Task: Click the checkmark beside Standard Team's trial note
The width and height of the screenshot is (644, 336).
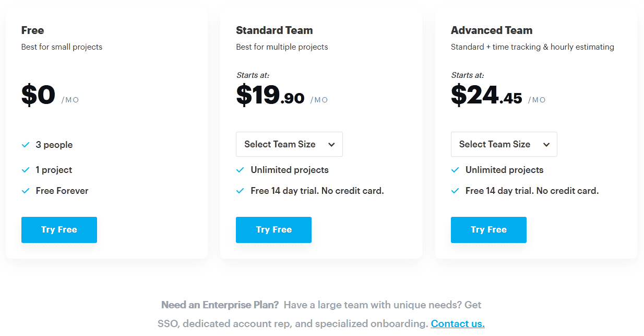Action: (x=241, y=191)
